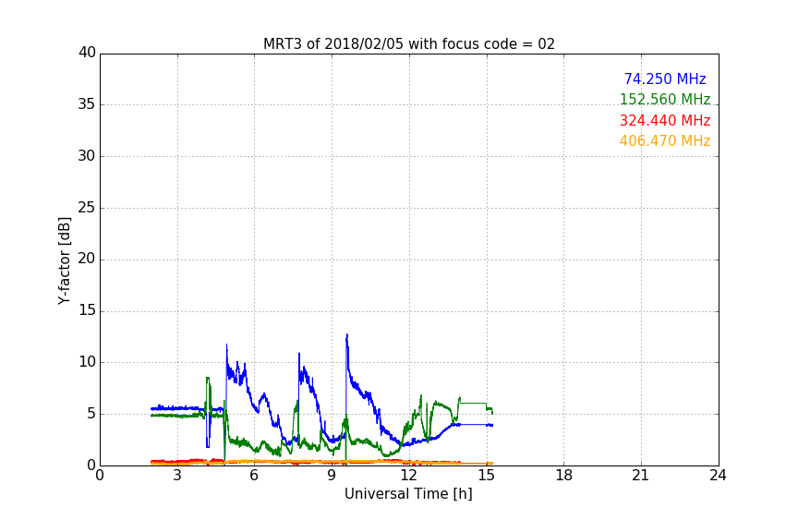The width and height of the screenshot is (798, 532).
Task: Click the blue peak near 7.7 hours
Action: (x=299, y=355)
